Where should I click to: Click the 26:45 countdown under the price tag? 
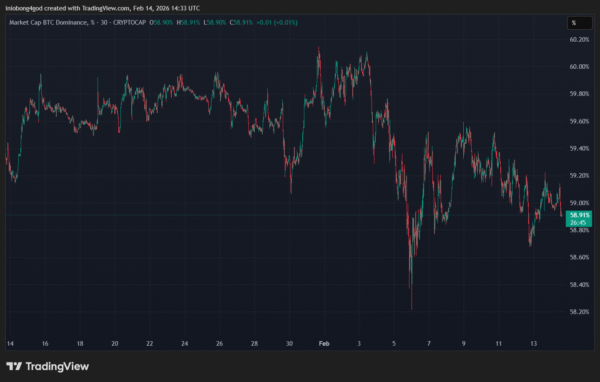(x=578, y=222)
